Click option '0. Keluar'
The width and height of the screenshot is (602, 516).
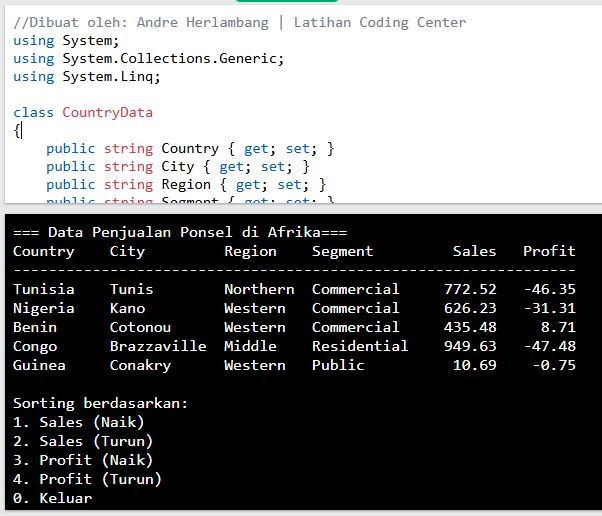pyautogui.click(x=53, y=498)
